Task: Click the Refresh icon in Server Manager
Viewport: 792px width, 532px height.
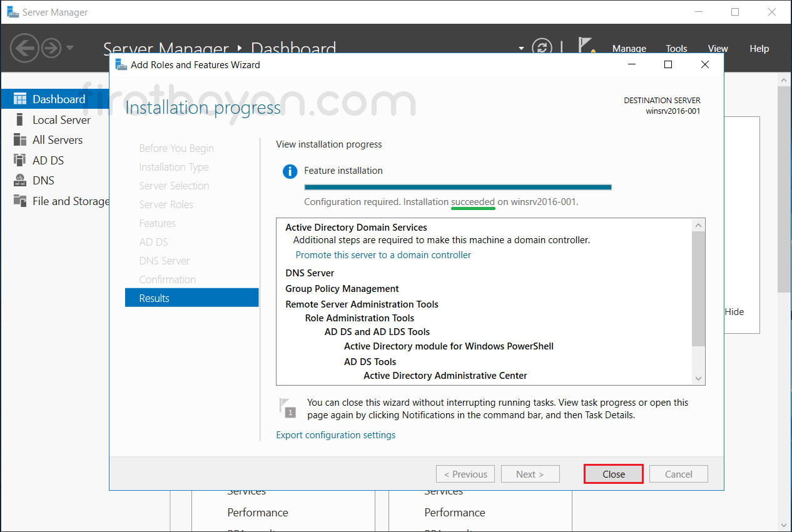Action: point(542,48)
